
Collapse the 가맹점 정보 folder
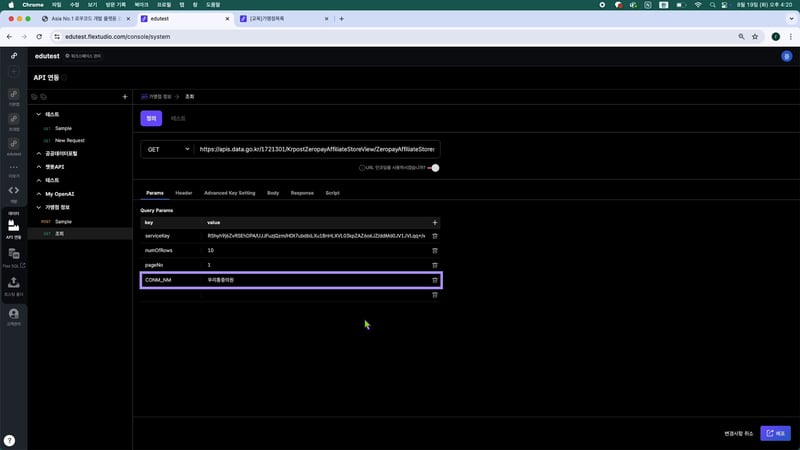tap(38, 207)
